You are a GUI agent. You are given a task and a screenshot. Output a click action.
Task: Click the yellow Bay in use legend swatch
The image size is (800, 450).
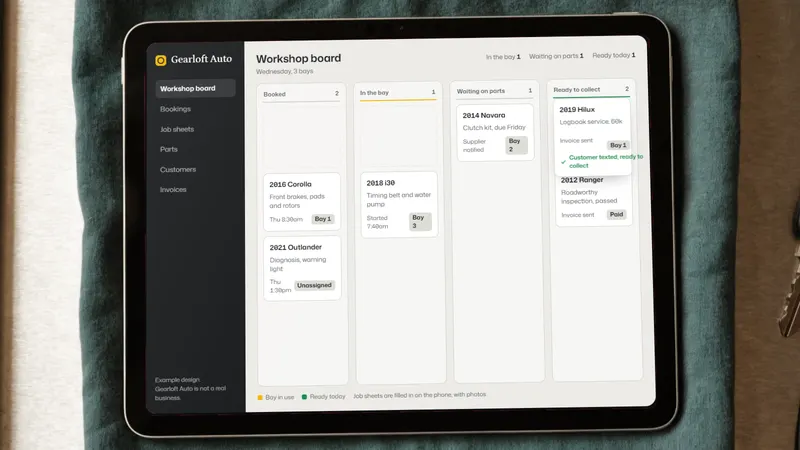(x=260, y=397)
